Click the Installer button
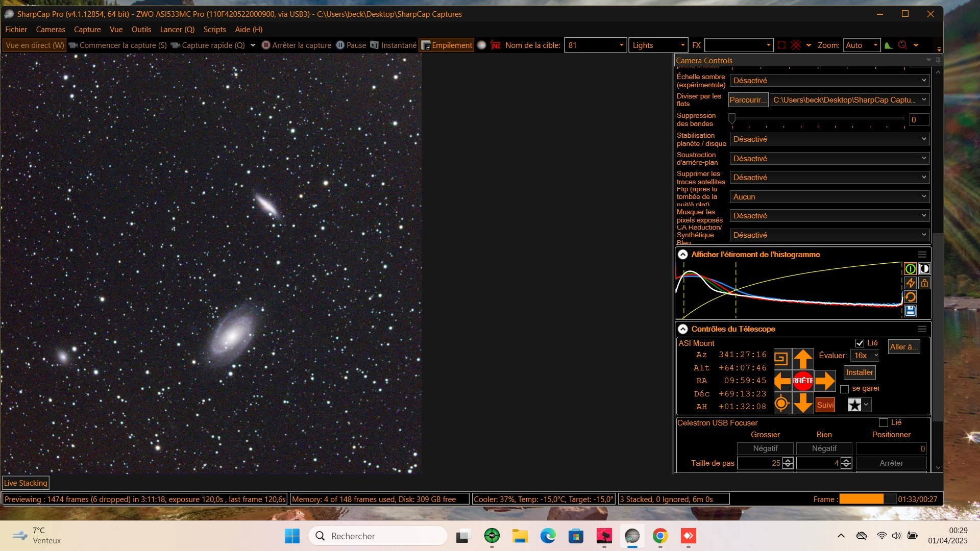 click(860, 372)
